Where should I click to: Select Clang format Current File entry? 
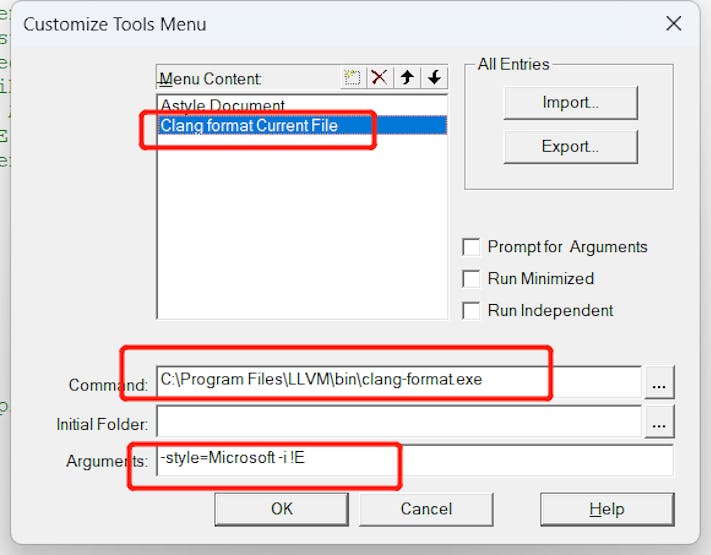(x=302, y=125)
